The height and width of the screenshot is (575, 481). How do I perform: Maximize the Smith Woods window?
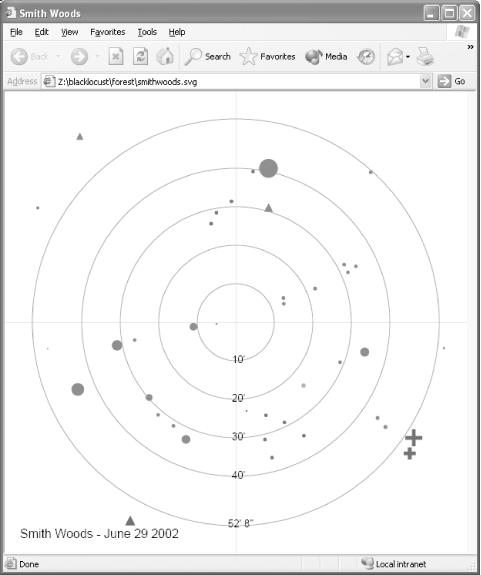pyautogui.click(x=449, y=14)
